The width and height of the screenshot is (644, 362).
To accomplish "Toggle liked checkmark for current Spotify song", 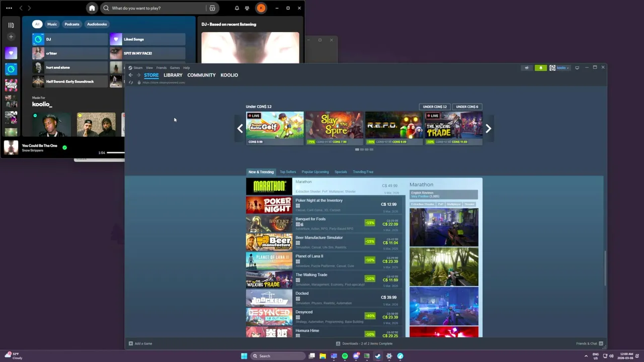I will pyautogui.click(x=64, y=147).
